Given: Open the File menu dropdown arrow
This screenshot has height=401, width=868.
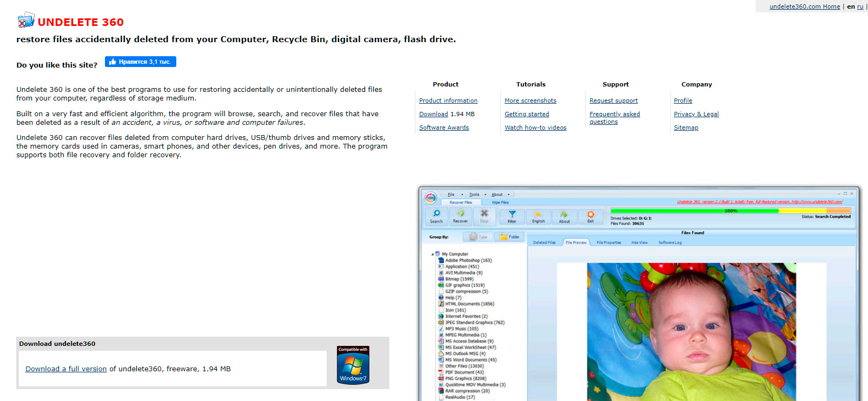Looking at the screenshot, I should coord(462,195).
